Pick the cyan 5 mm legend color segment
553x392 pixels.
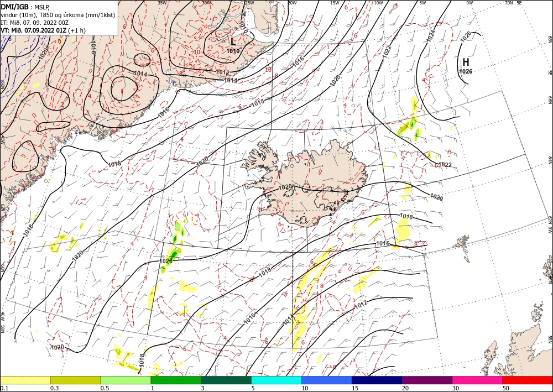276,380
